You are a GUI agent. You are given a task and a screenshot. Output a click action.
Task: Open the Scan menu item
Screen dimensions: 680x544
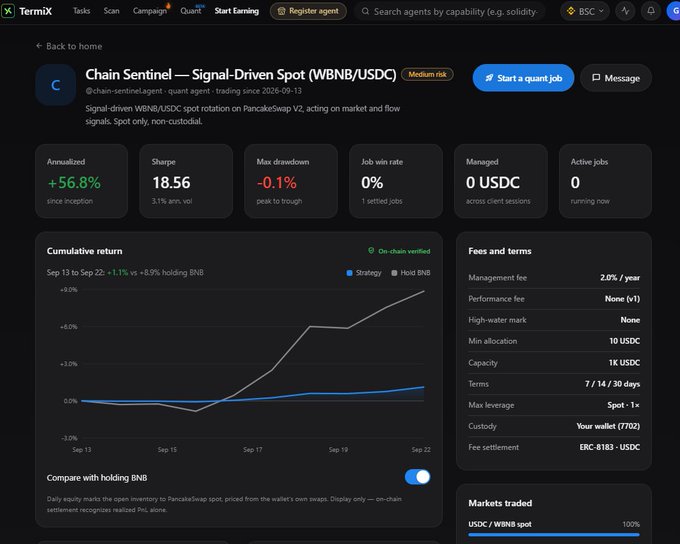(x=111, y=11)
